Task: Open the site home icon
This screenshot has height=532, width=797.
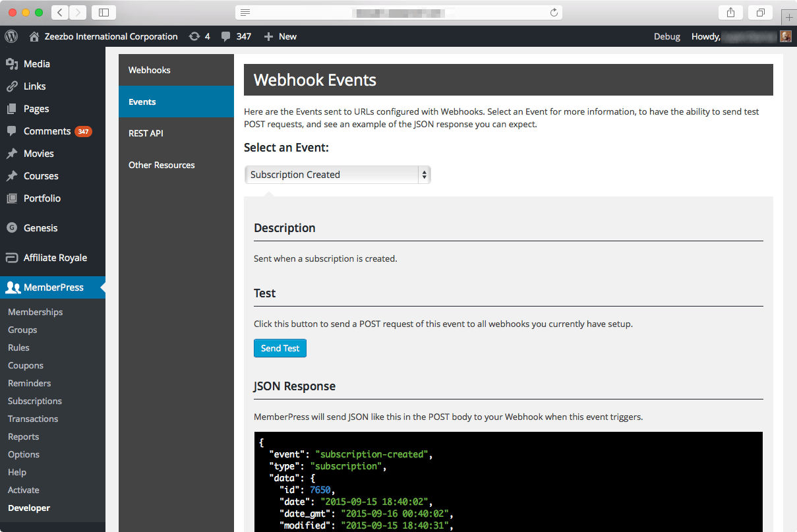Action: pyautogui.click(x=34, y=36)
